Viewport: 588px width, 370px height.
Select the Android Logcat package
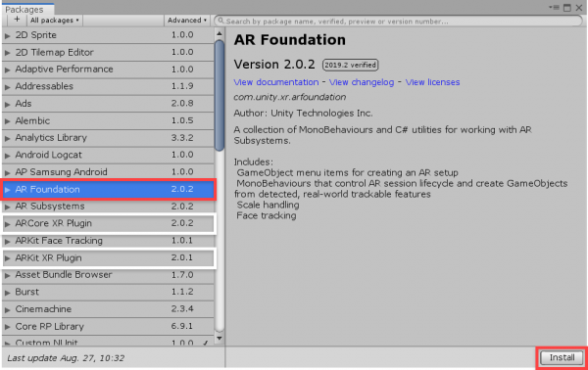[108, 155]
